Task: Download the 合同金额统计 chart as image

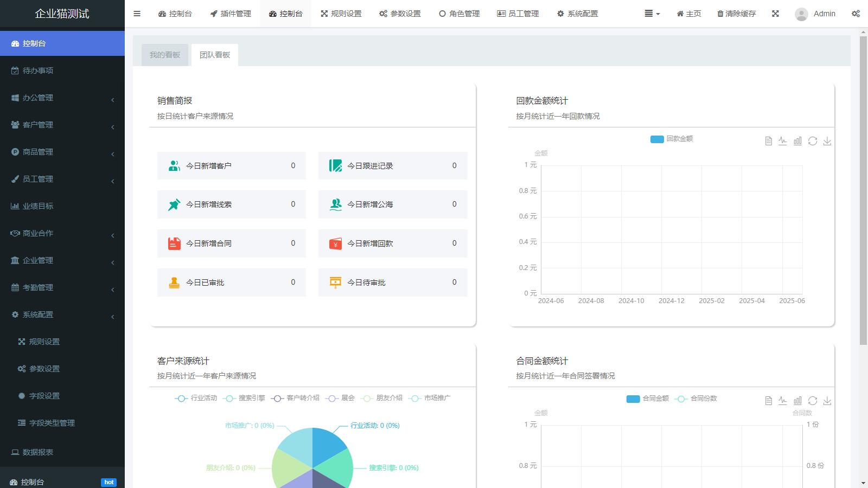Action: [x=827, y=401]
